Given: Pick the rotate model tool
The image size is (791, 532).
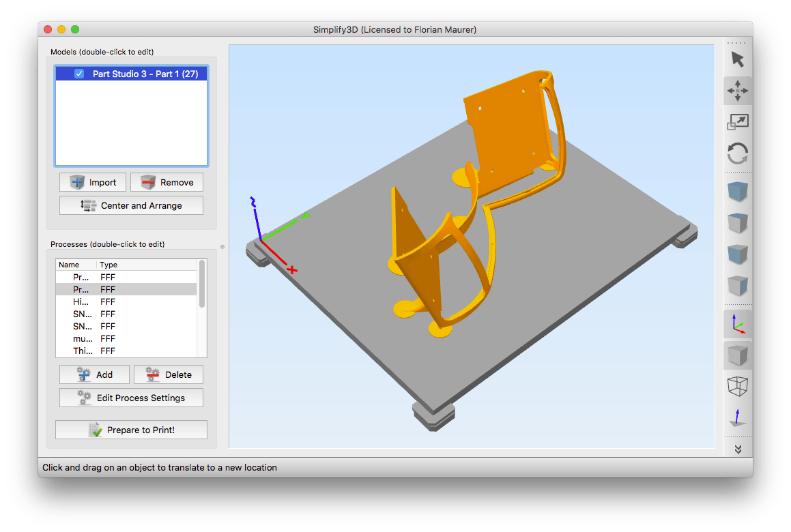Looking at the screenshot, I should (x=738, y=153).
